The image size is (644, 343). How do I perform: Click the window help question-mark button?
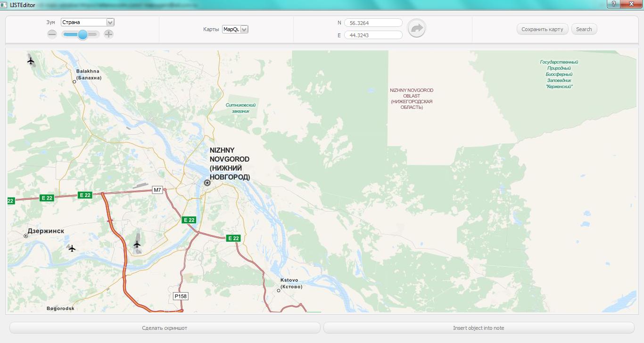(x=613, y=4)
